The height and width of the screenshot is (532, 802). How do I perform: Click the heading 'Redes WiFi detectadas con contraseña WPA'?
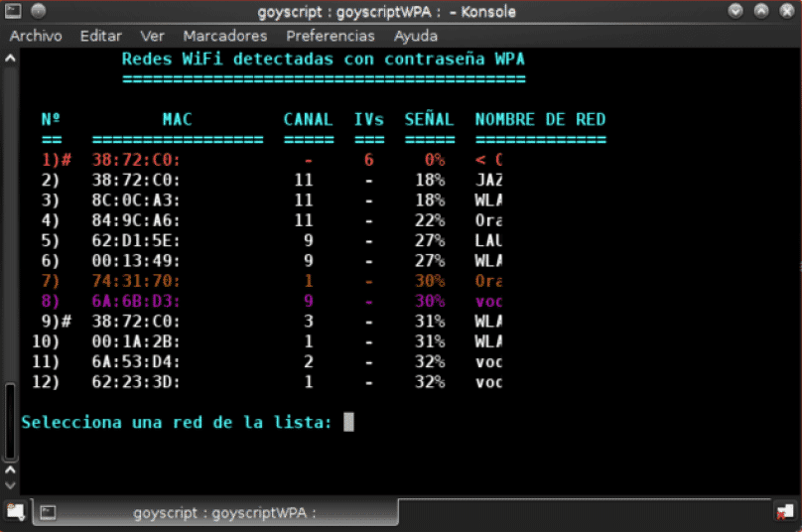pos(324,59)
